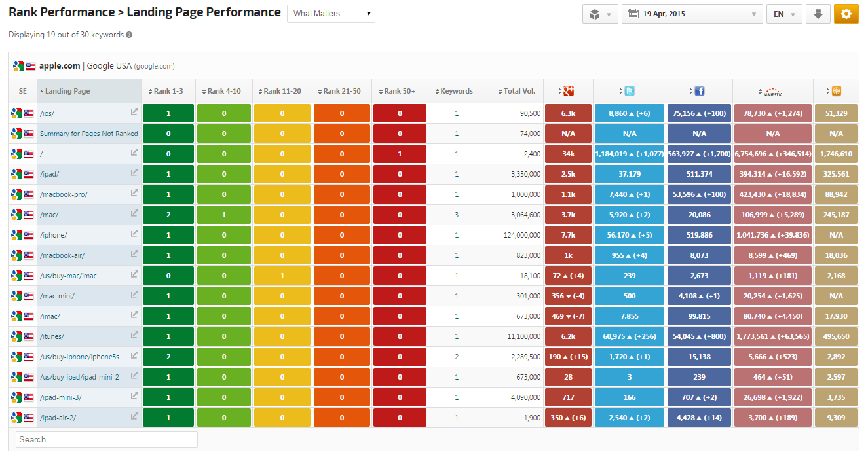
Task: Click the Search input field
Action: click(x=107, y=439)
